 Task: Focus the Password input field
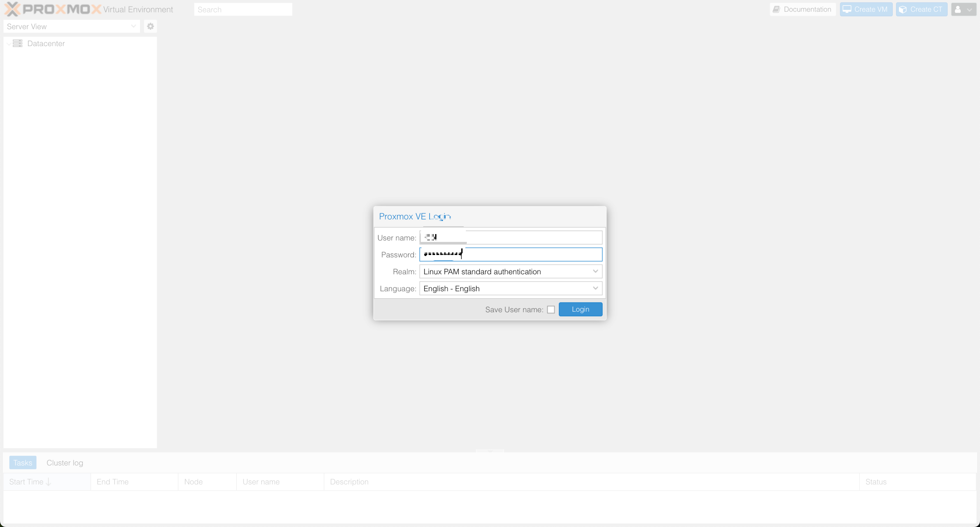[511, 254]
